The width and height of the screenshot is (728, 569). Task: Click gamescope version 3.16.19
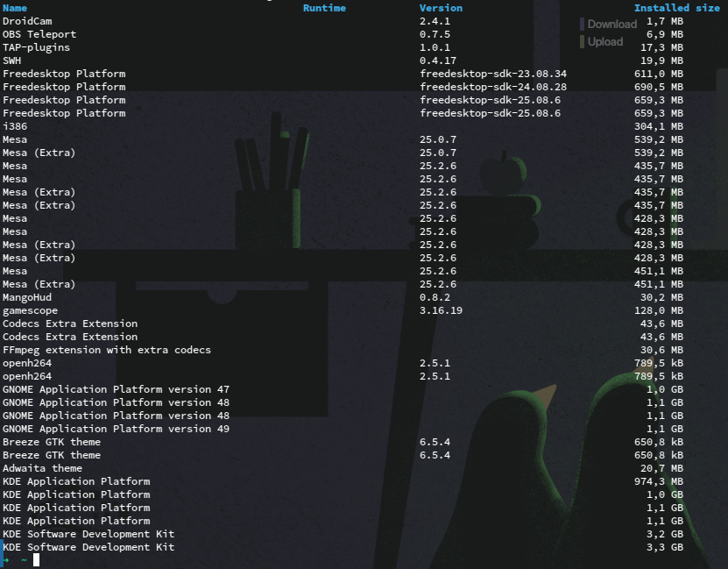point(441,310)
